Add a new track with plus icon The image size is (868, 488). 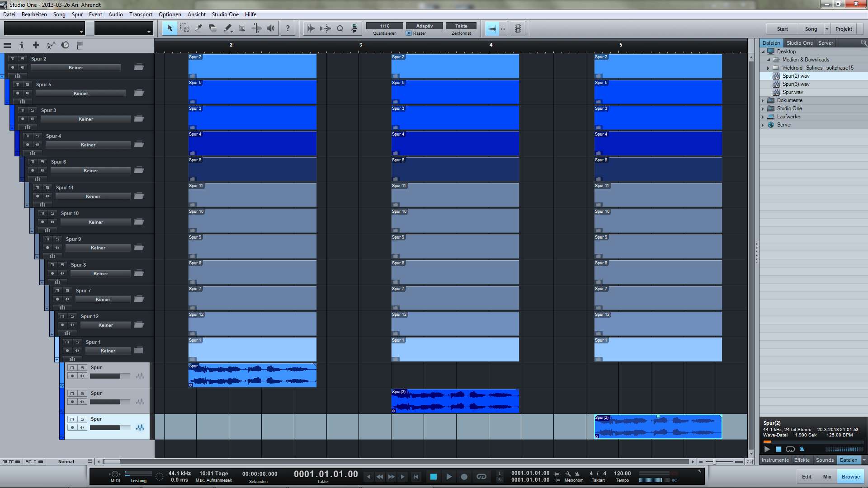click(x=36, y=45)
